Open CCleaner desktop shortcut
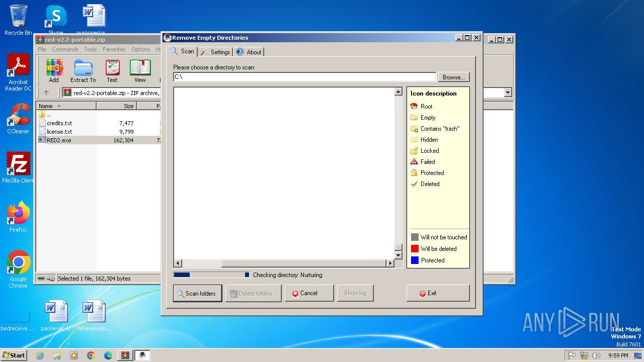This screenshot has height=362, width=644. pyautogui.click(x=18, y=119)
